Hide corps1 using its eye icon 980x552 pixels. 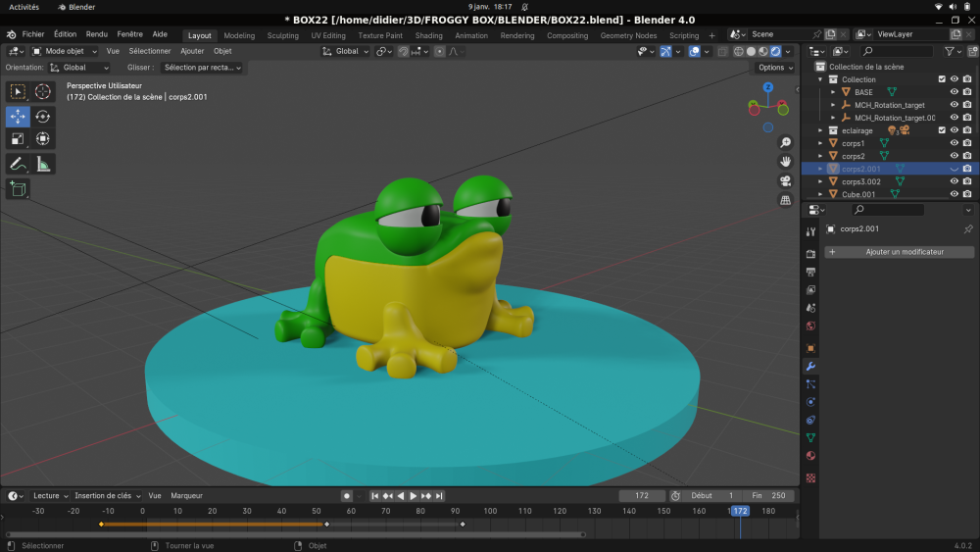click(954, 143)
